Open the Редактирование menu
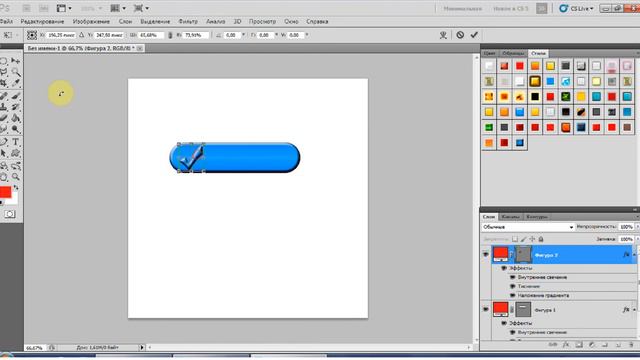The width and height of the screenshot is (640, 360). tap(42, 21)
